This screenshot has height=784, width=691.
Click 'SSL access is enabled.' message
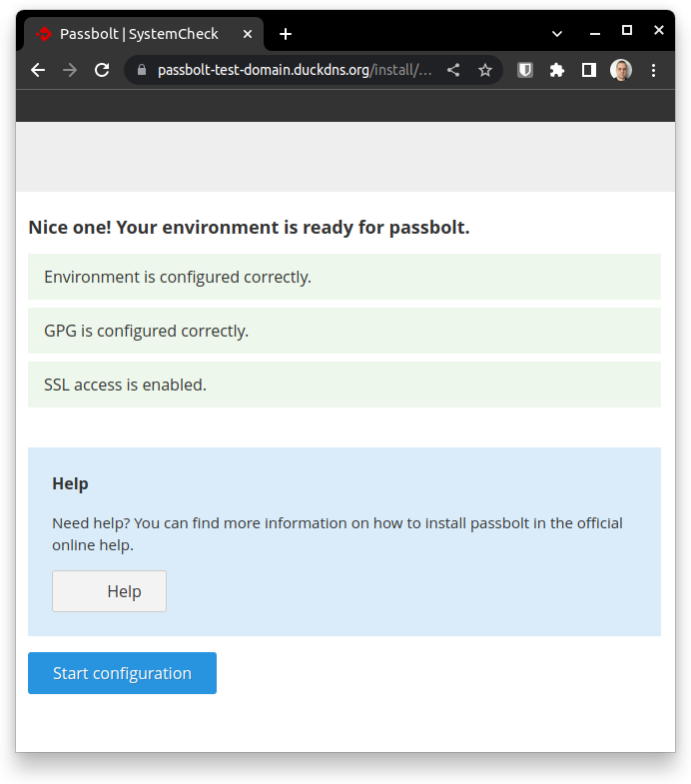pyautogui.click(x=345, y=385)
